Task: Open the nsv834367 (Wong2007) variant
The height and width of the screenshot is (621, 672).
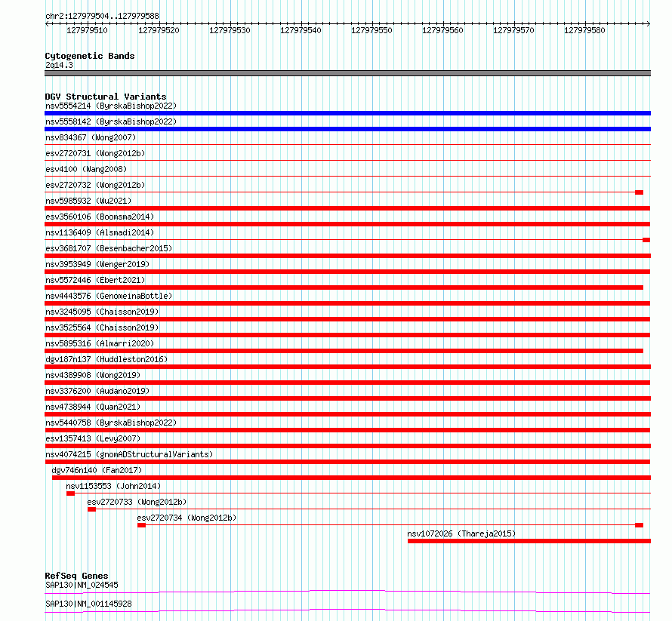Action: [x=91, y=137]
